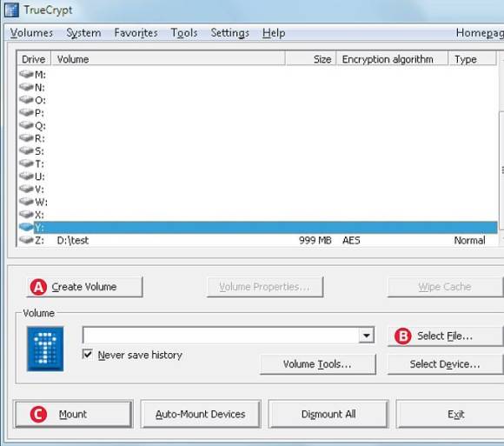Viewport: 504px width, 446px height.
Task: Click the W: drive icon
Action: coord(26,202)
